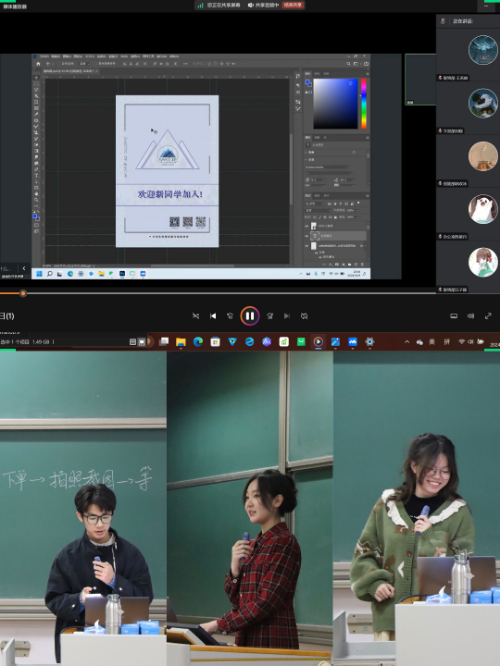Rewind the video a few seconds
This screenshot has width=500, height=666.
click(230, 316)
